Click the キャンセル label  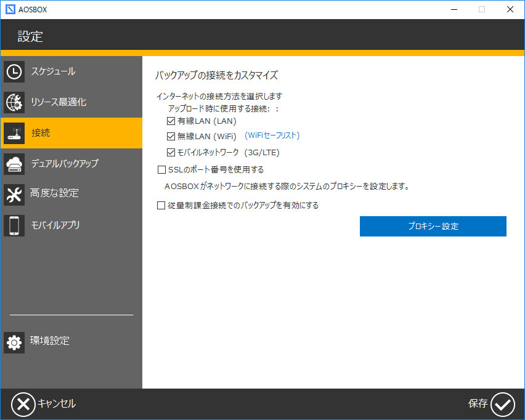57,403
